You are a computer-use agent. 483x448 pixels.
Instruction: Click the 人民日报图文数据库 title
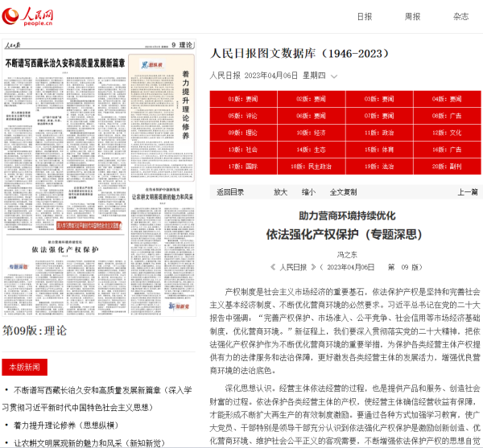click(299, 54)
